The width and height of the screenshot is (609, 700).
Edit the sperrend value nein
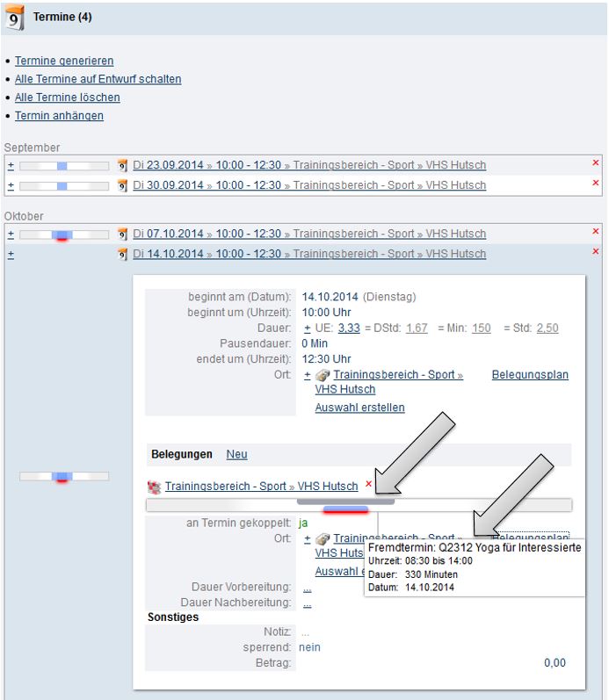309,647
